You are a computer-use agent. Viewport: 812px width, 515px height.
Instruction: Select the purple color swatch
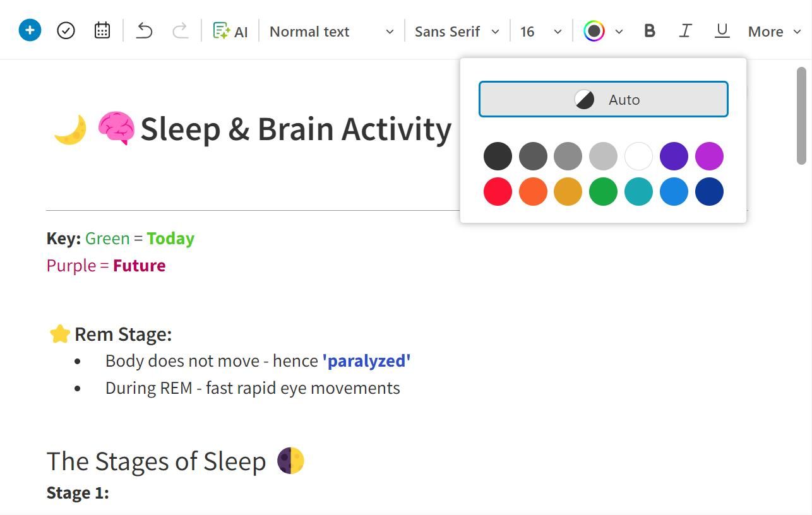tap(674, 155)
